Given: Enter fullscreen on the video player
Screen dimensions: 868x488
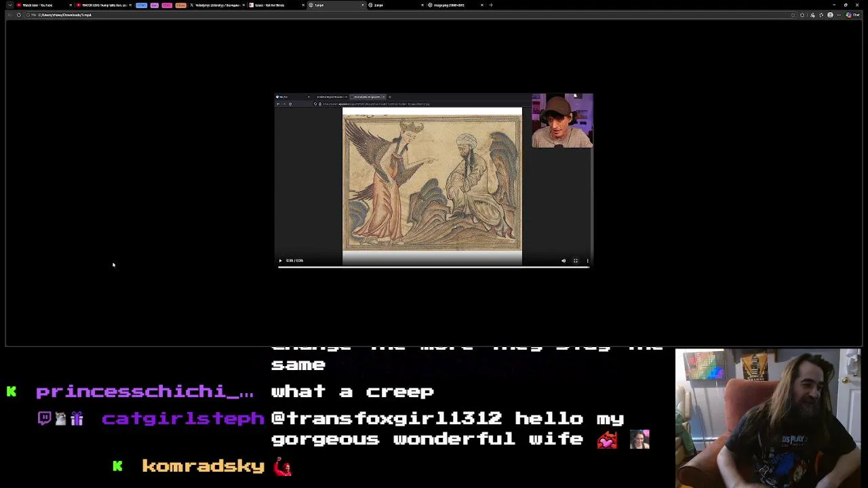Looking at the screenshot, I should pos(576,260).
